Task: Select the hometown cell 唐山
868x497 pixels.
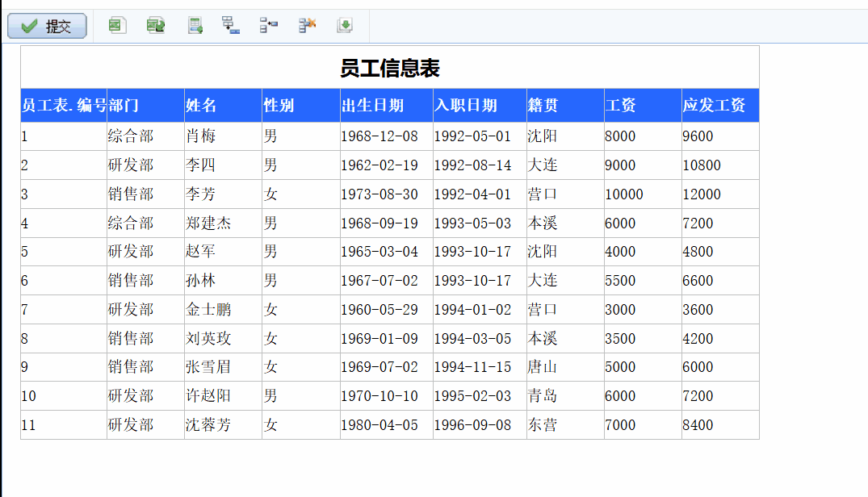Action: 564,367
